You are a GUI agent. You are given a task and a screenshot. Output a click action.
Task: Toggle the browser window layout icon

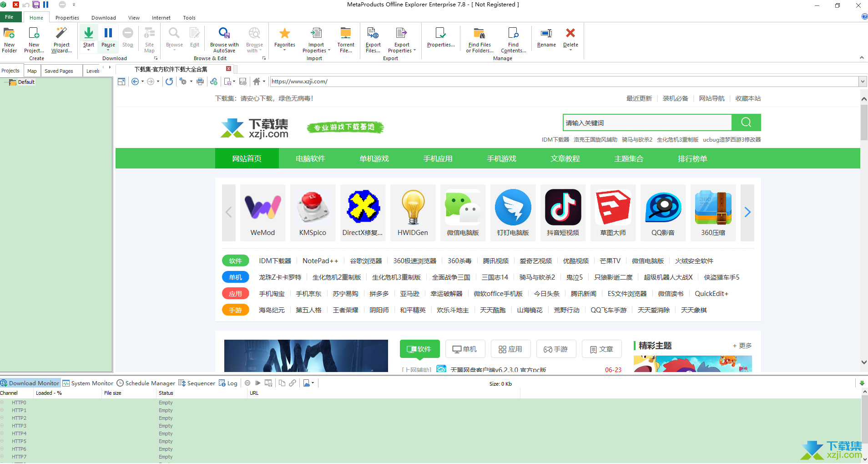[121, 82]
